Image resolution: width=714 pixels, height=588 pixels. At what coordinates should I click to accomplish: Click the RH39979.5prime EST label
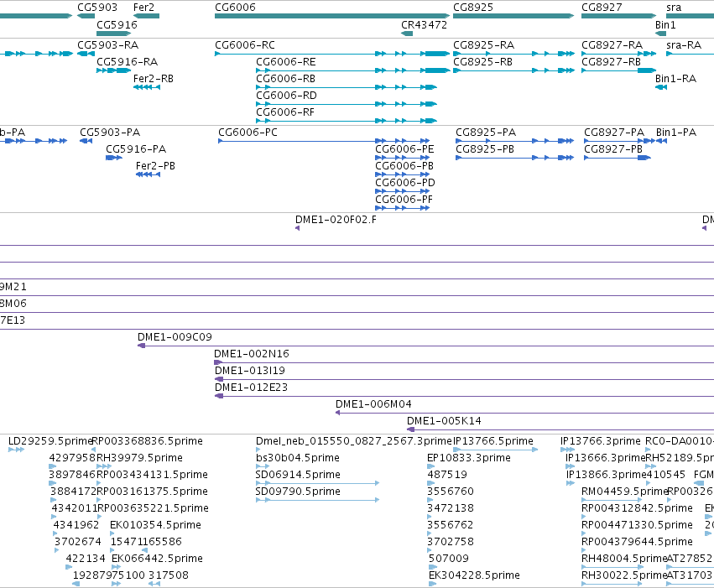[139, 458]
